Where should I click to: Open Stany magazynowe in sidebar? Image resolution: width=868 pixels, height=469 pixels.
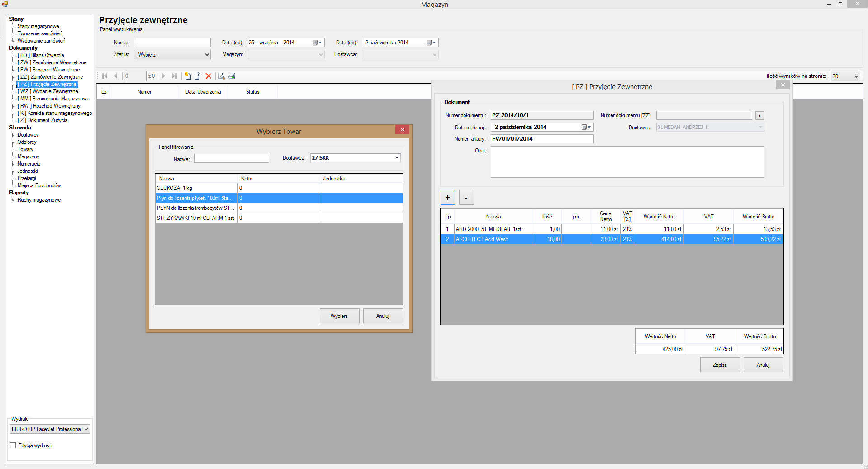[38, 26]
